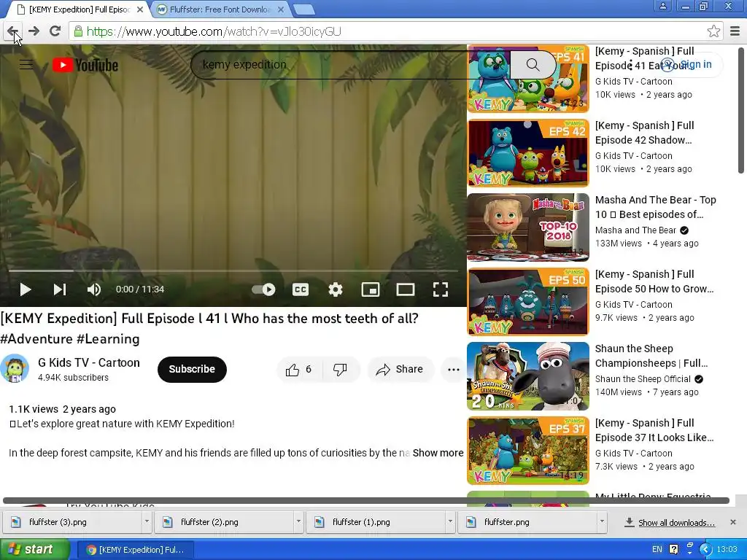This screenshot has height=560, width=747.
Task: Toggle closed captions CC
Action: (300, 289)
